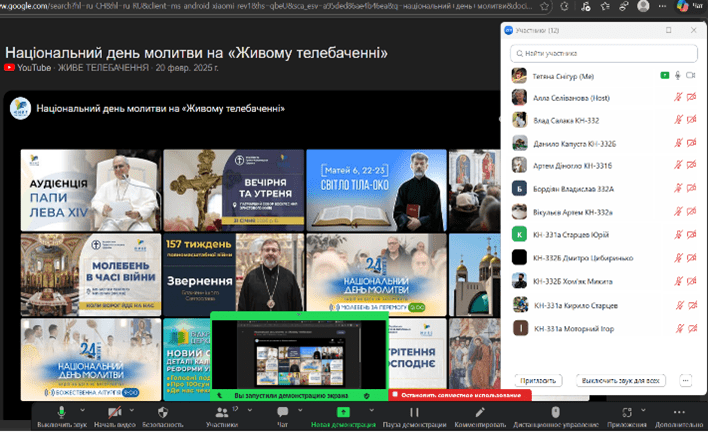Toggle camera icon for Влад Салака КН-332
708x432 pixels.
pyautogui.click(x=692, y=121)
